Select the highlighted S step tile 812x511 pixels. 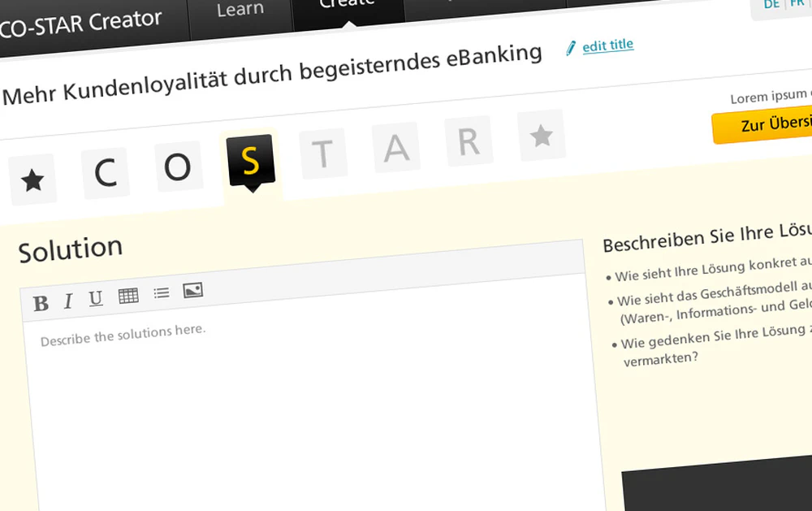click(x=251, y=161)
